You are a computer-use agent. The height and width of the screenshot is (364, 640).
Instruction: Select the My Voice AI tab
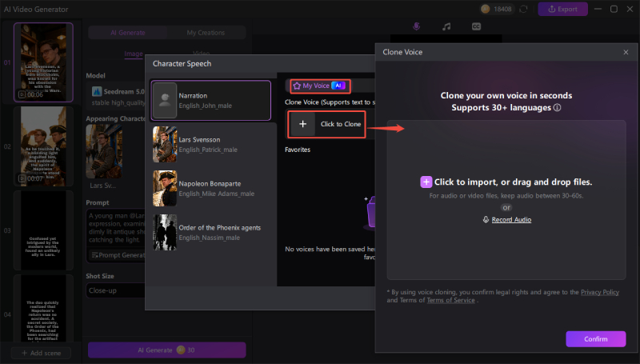[318, 85]
